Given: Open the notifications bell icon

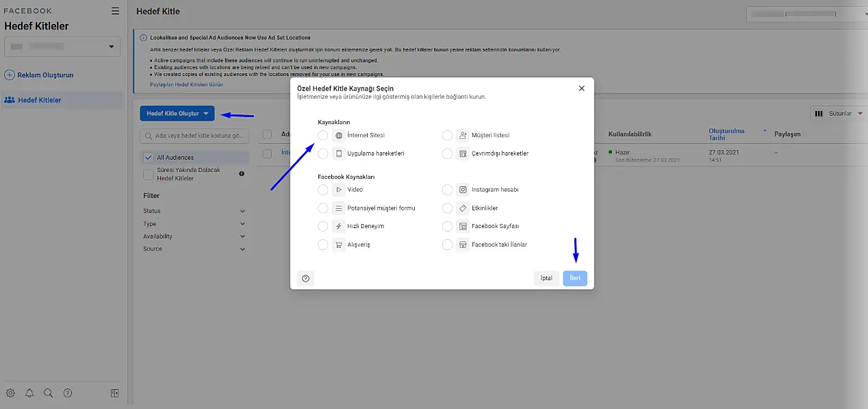Looking at the screenshot, I should [29, 393].
